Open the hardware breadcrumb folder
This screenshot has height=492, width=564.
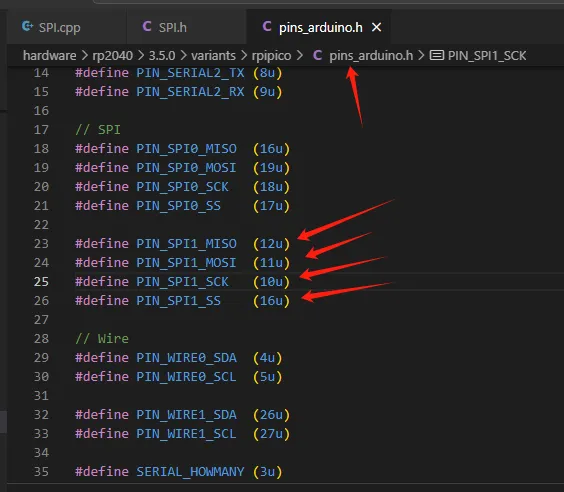click(x=50, y=55)
